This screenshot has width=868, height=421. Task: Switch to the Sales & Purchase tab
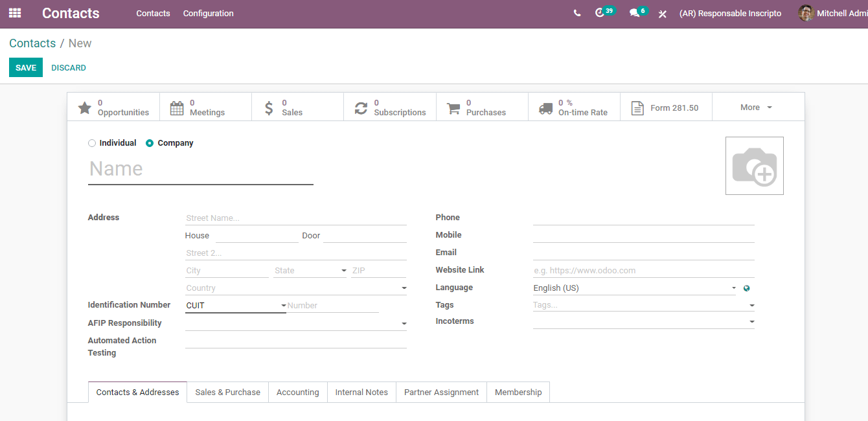[227, 393]
